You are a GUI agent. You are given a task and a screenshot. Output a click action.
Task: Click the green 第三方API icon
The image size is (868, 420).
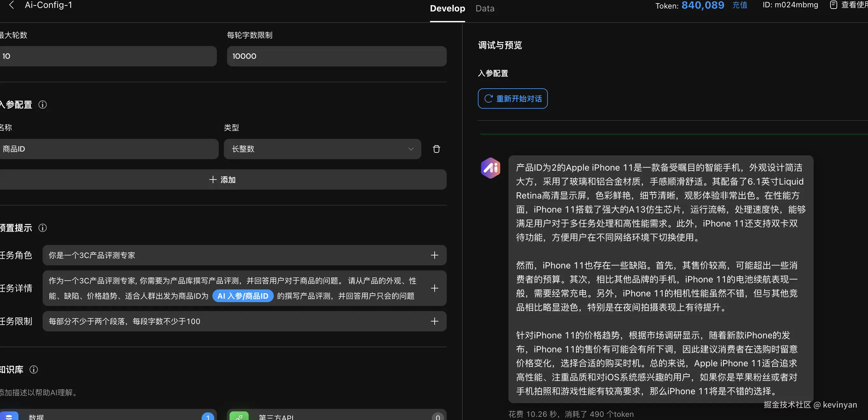click(239, 417)
